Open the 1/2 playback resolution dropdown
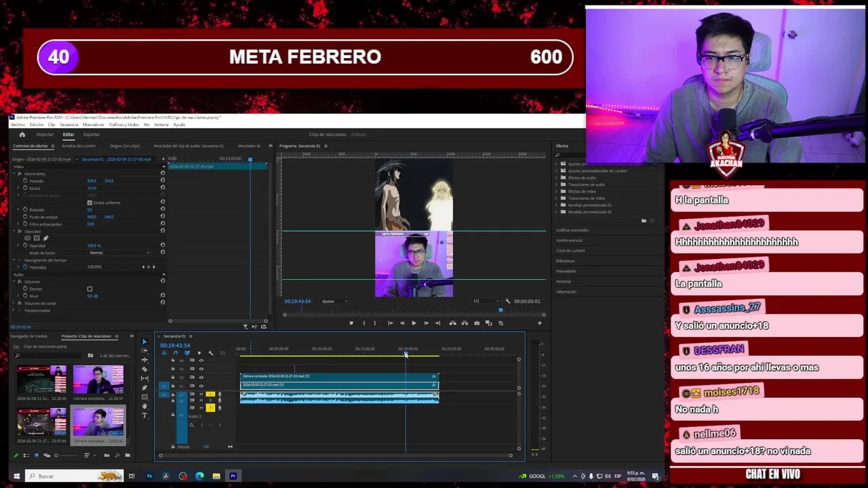 tap(485, 301)
